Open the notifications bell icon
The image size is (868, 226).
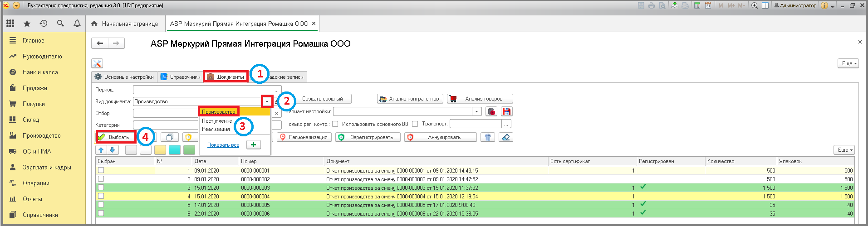[x=77, y=24]
